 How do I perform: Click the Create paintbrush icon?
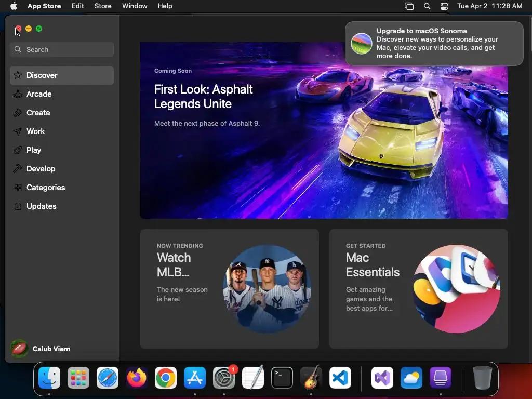(18, 113)
